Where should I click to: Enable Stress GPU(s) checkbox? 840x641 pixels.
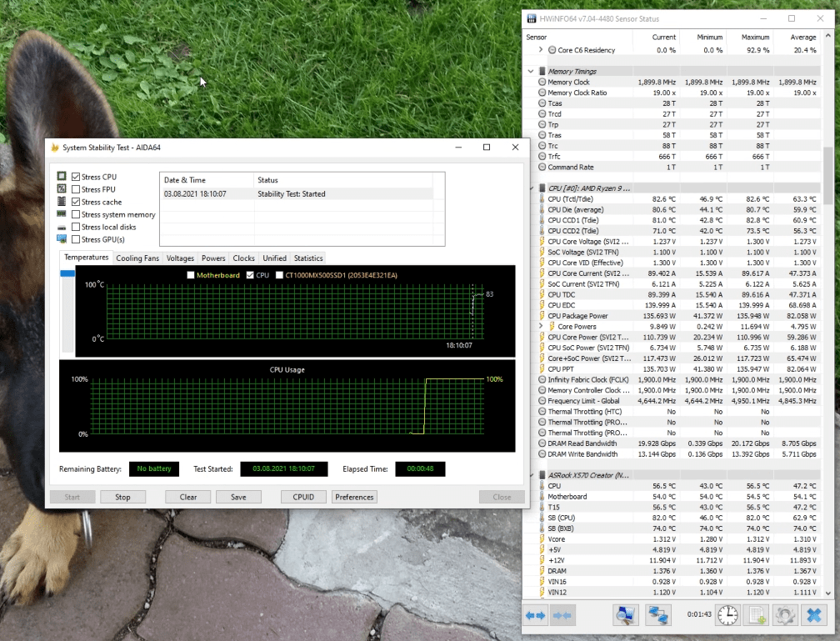coord(76,239)
